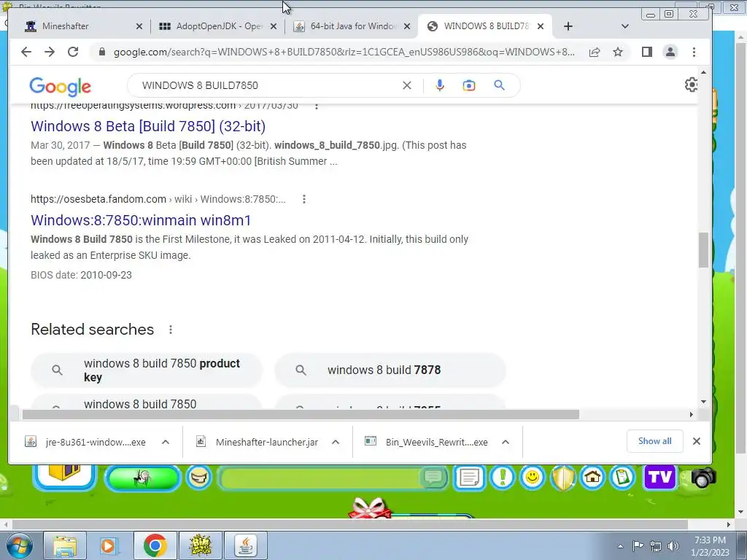
Task: Open Chrome side panel
Action: [x=646, y=52]
